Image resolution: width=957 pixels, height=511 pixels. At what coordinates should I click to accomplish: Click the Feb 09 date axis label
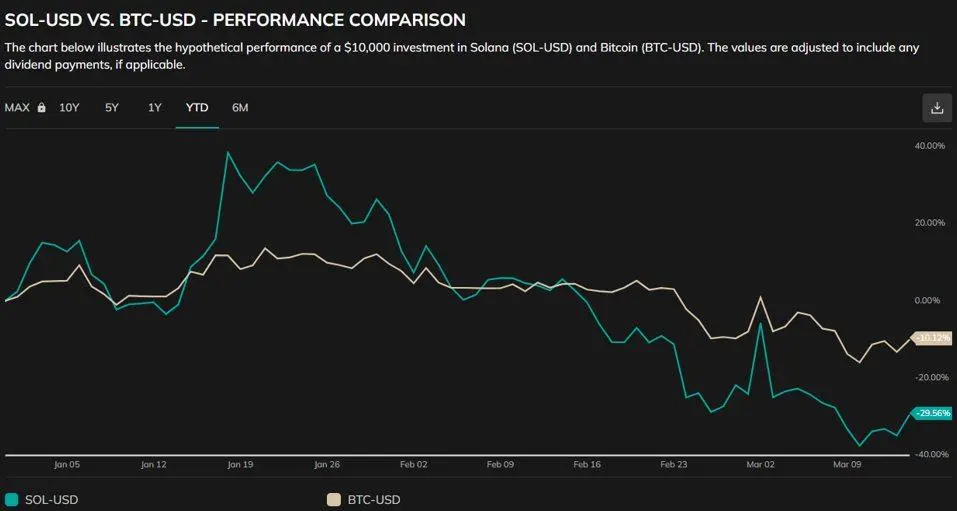tap(500, 465)
